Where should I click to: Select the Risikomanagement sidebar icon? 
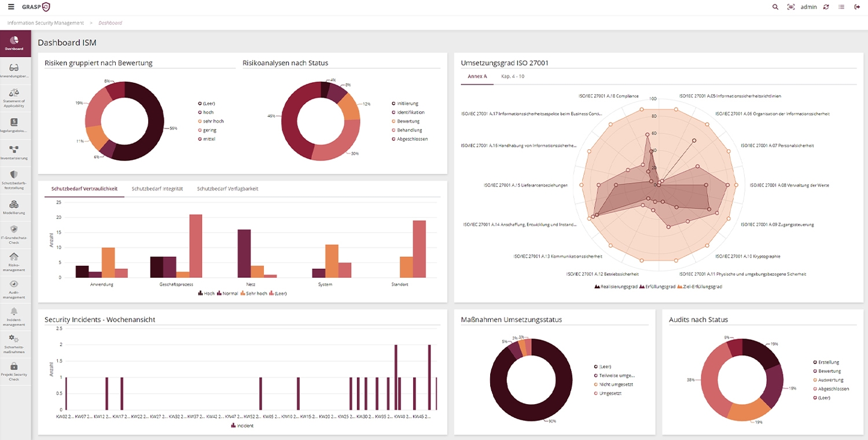14,261
